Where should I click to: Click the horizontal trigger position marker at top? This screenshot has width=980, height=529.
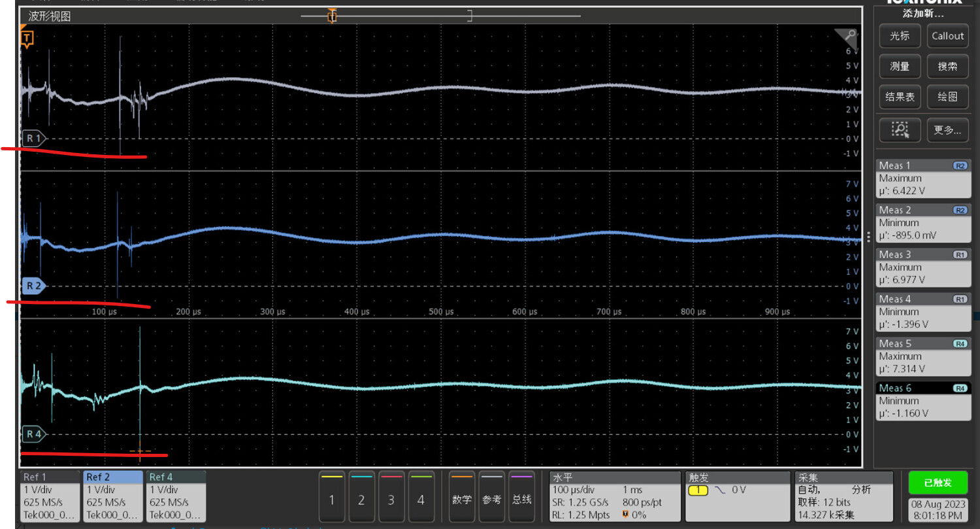tap(332, 16)
